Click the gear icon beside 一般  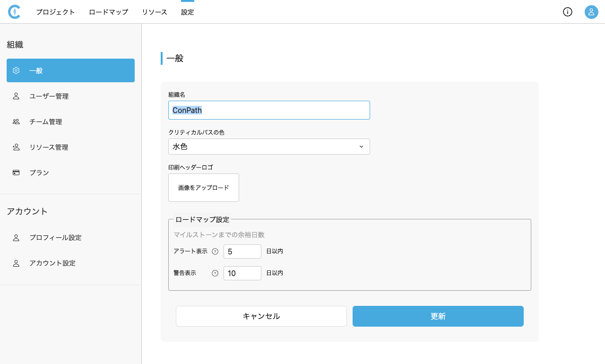pos(16,70)
